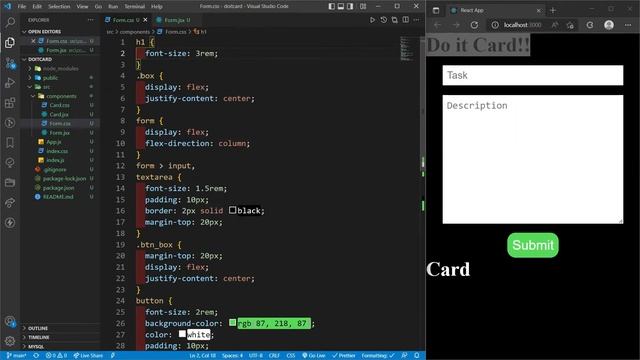Click the errors and warnings count in status bar

pos(56,356)
